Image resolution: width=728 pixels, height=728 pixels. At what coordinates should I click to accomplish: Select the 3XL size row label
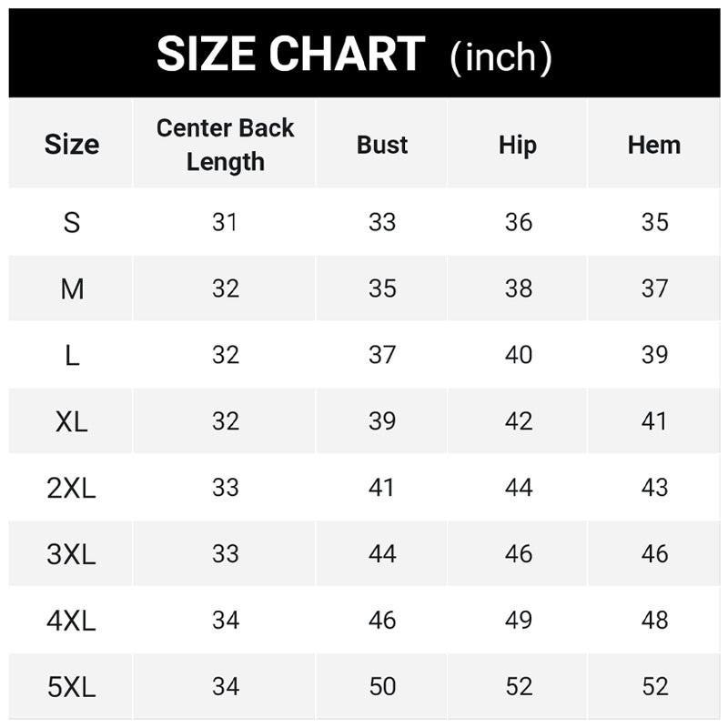point(72,554)
